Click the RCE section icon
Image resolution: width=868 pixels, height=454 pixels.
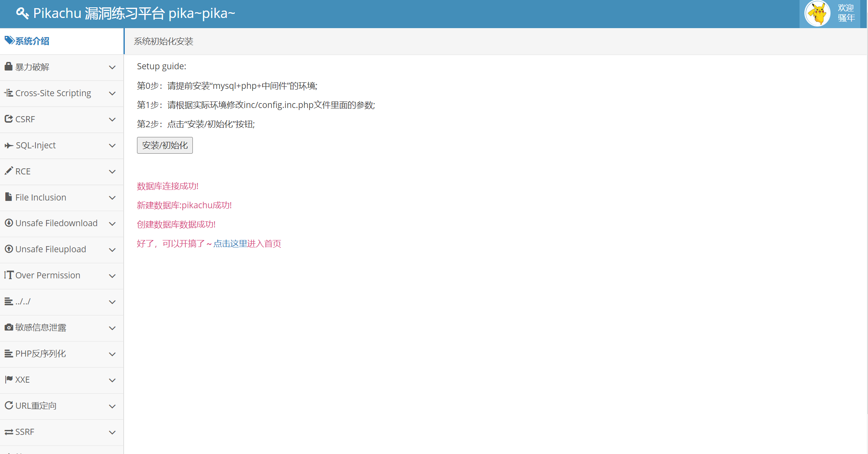point(9,171)
